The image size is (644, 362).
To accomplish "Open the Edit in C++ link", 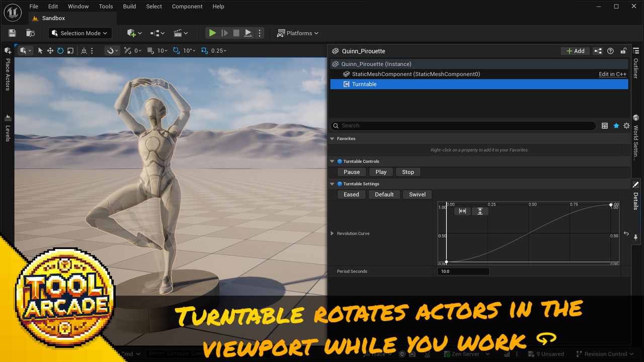I will pyautogui.click(x=612, y=74).
